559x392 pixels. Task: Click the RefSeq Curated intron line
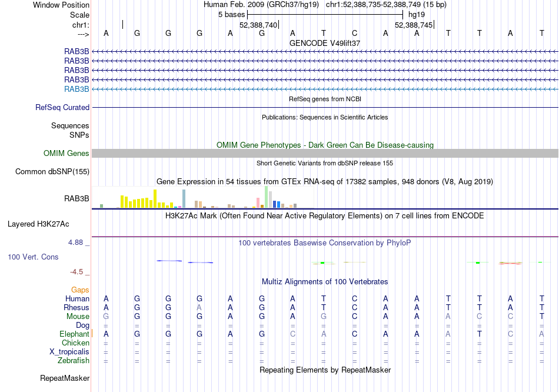[x=325, y=107]
